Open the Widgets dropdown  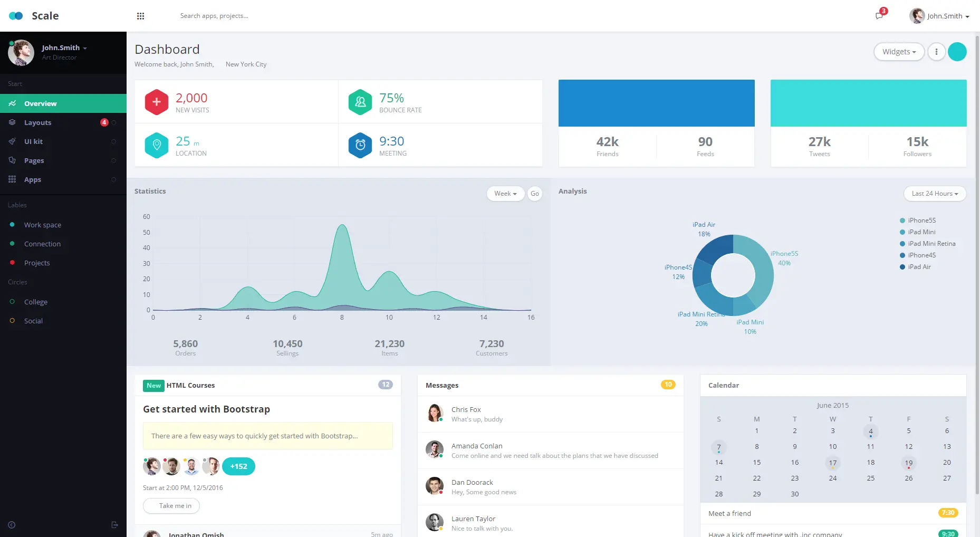point(899,52)
